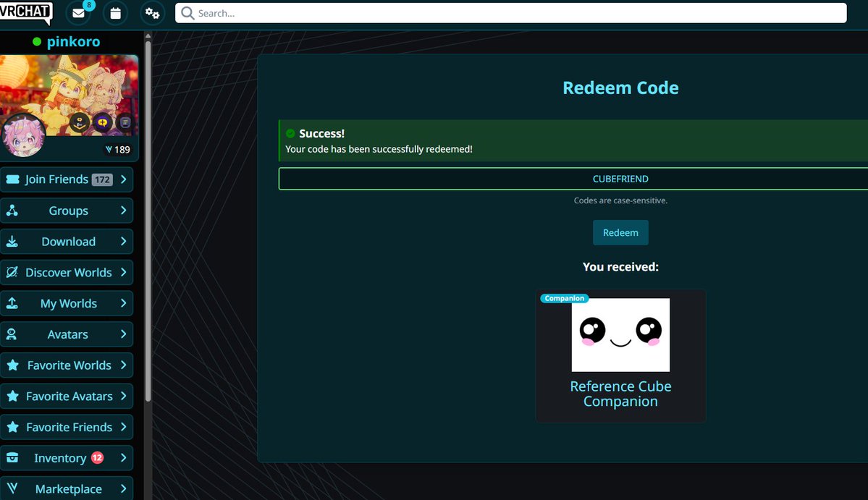The height and width of the screenshot is (500, 868).
Task: Open Favorite Avatars menu item
Action: [x=67, y=396]
